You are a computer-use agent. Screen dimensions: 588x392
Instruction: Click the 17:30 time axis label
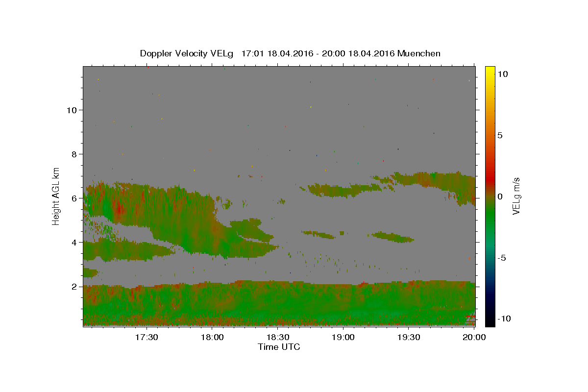click(x=147, y=337)
